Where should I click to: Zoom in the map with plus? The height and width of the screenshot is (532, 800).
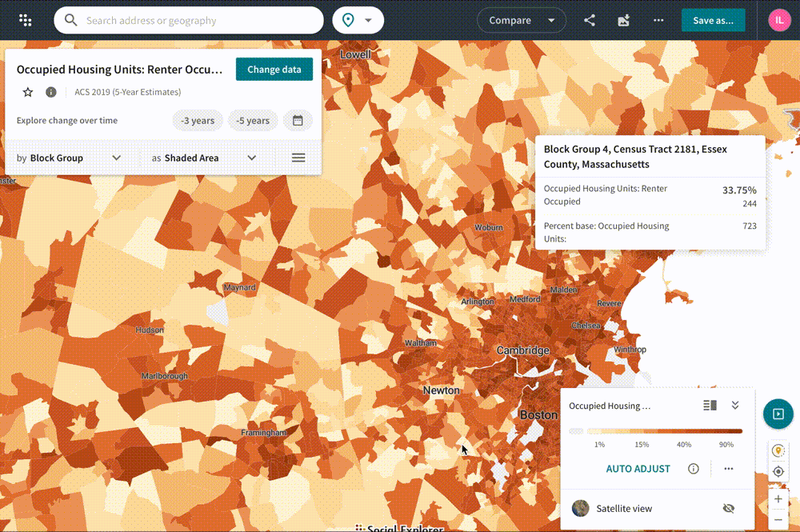(x=778, y=499)
